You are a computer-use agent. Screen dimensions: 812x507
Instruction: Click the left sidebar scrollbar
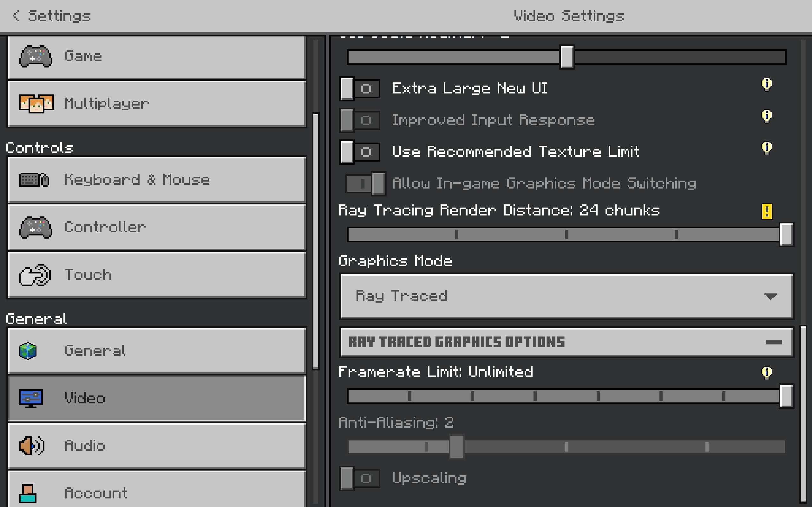point(315,241)
